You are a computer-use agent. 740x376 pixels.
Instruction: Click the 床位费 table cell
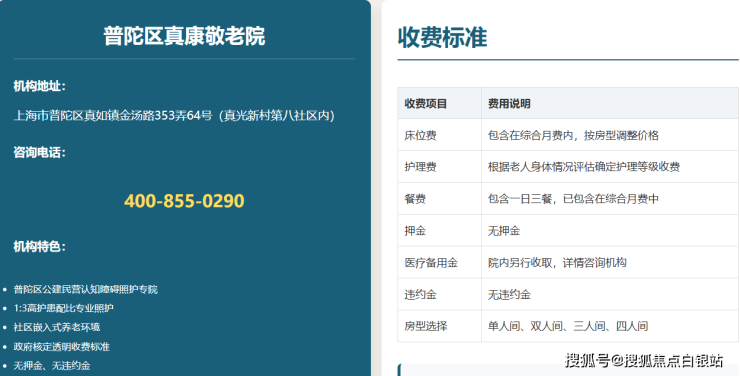point(439,135)
